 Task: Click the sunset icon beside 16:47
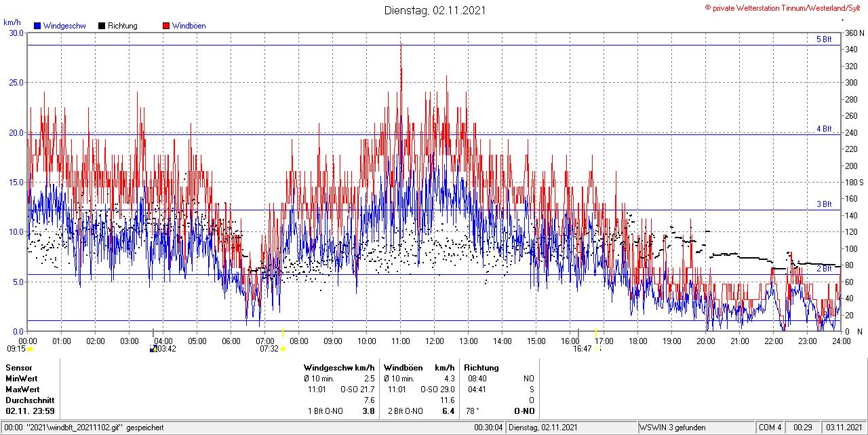pos(597,349)
